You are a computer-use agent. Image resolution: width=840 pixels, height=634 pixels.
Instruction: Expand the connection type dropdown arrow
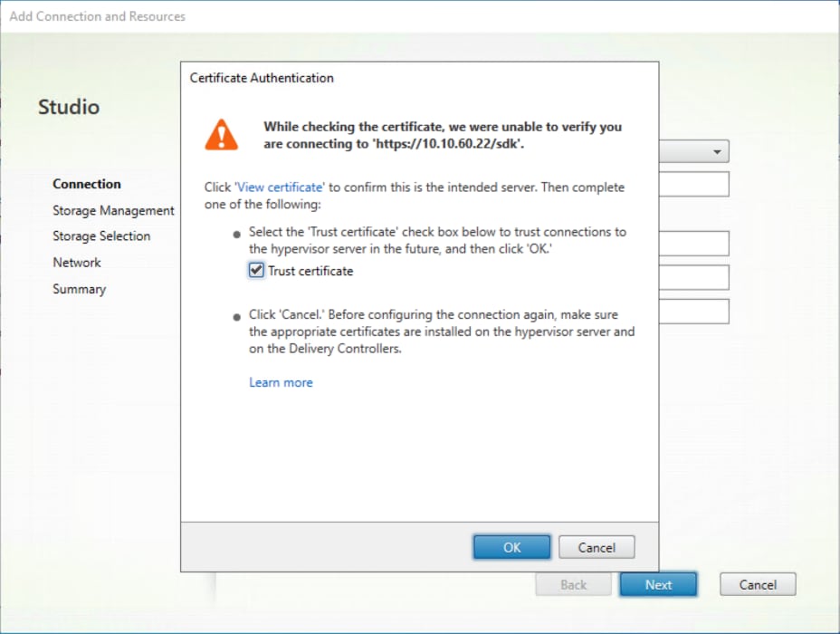pos(717,152)
